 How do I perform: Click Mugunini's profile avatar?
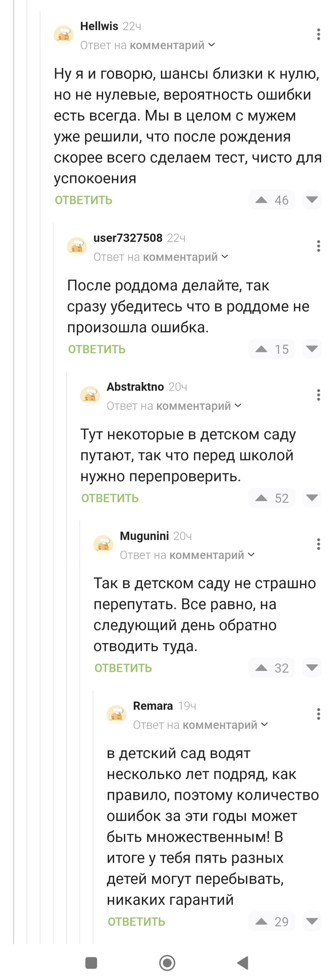(x=103, y=545)
